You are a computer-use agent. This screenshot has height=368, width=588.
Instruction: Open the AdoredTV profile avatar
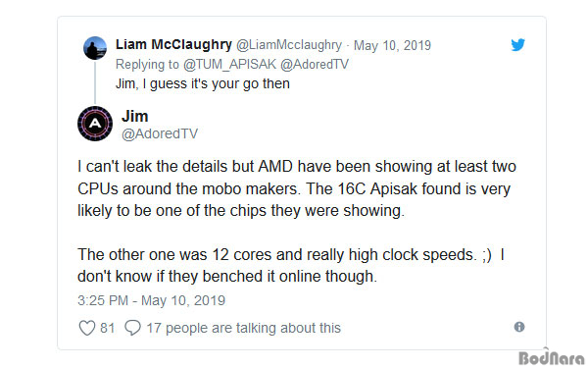(x=95, y=124)
